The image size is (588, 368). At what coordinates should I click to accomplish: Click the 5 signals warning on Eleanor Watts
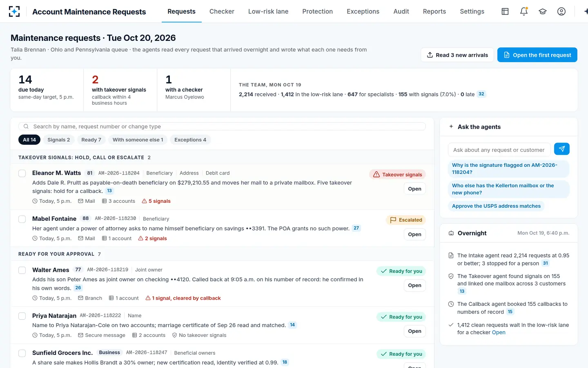[156, 201]
